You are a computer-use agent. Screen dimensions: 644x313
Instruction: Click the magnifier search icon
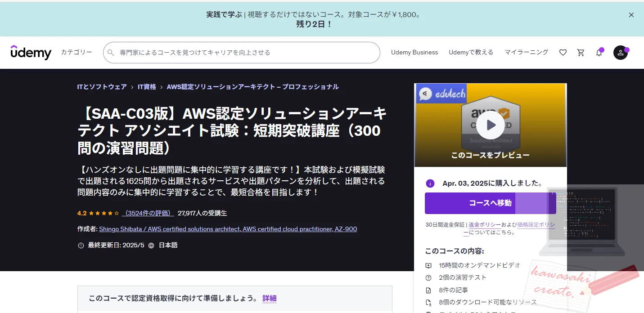tap(111, 53)
